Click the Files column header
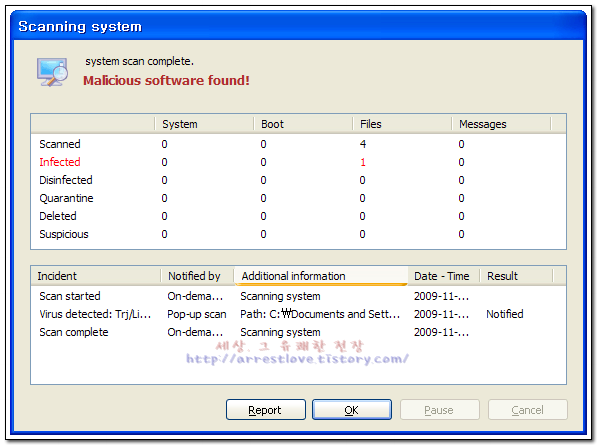597x445 pixels. point(402,124)
